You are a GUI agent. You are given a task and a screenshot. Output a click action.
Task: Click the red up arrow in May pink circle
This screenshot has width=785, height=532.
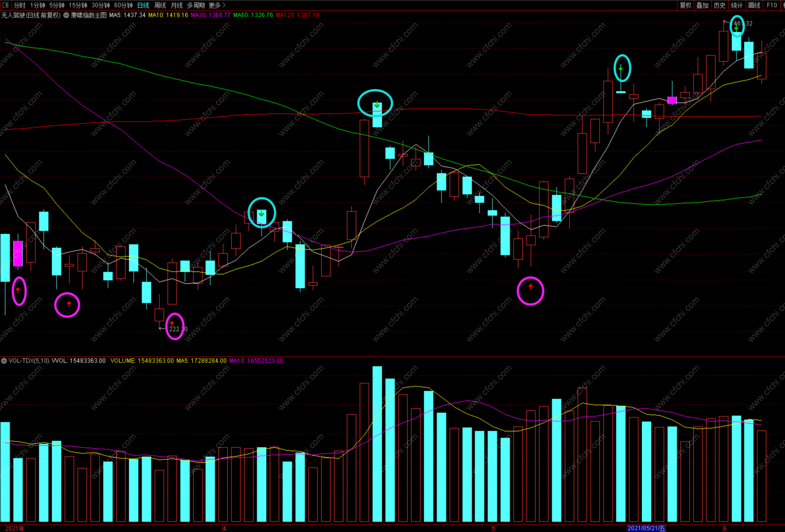click(x=530, y=286)
